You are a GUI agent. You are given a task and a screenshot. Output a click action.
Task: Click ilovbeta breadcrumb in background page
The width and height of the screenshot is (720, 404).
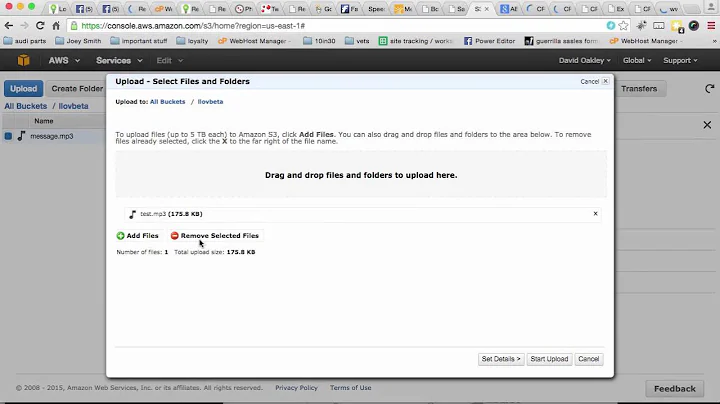[73, 106]
